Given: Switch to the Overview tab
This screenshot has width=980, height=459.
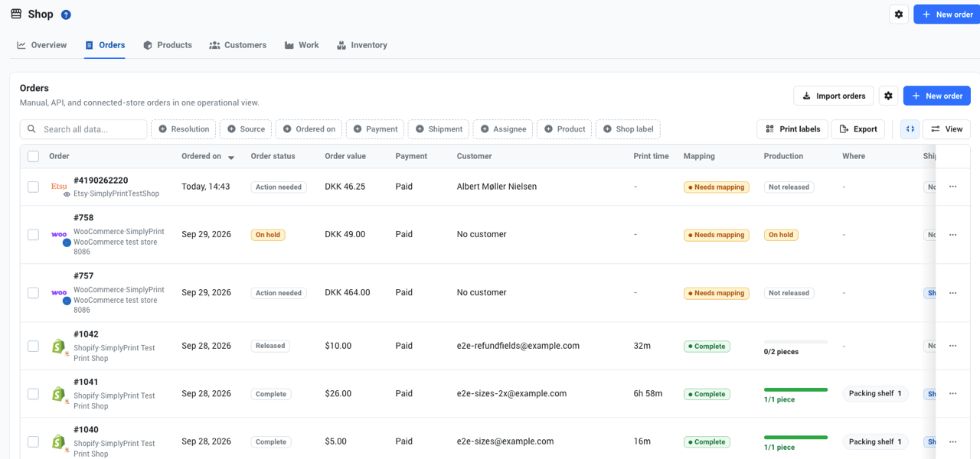Looking at the screenshot, I should pos(42,45).
